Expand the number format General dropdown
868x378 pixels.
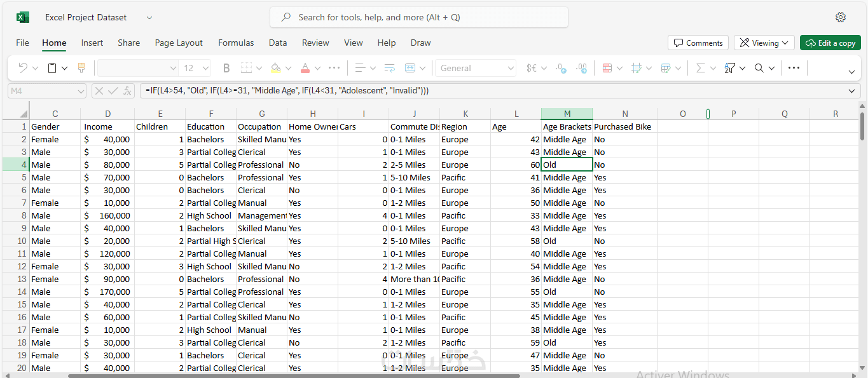coord(511,68)
